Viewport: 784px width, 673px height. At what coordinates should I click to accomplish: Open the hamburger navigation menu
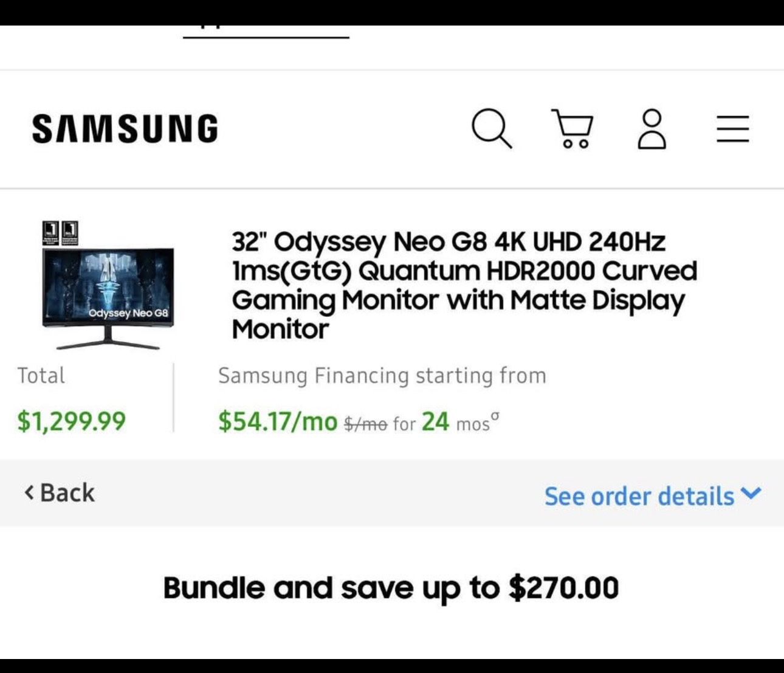732,129
